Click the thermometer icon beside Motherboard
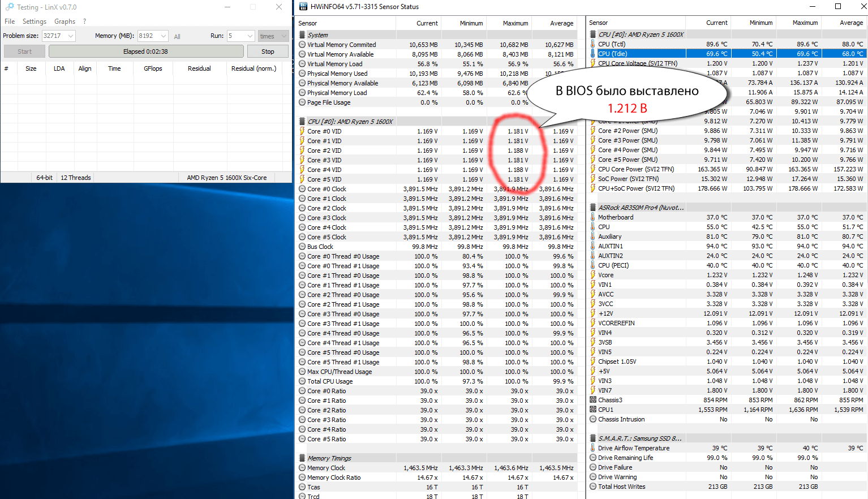The image size is (868, 499). click(x=593, y=217)
